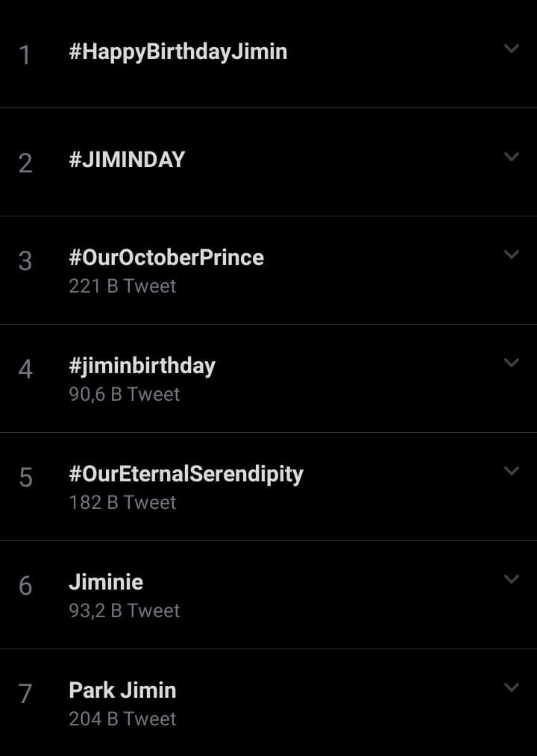537x756 pixels.
Task: Expand the #OurEternalSerendipity trend options chevron
Action: 511,471
